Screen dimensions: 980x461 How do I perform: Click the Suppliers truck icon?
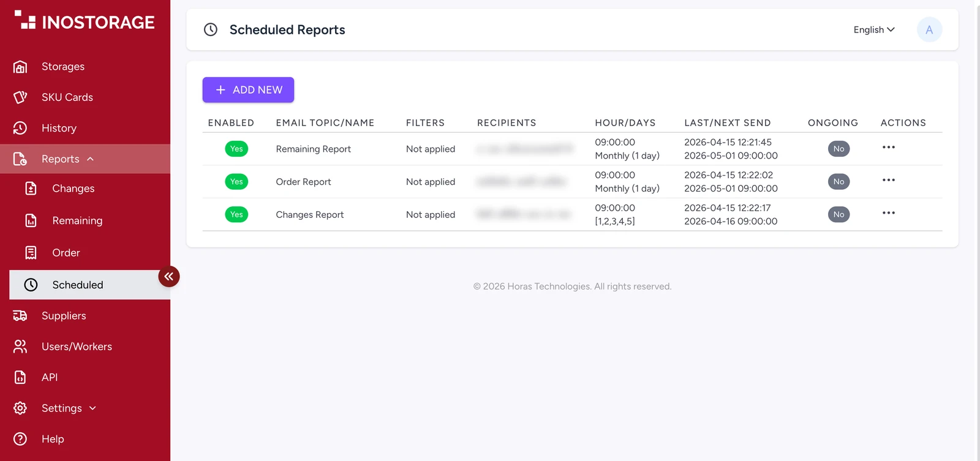(20, 316)
